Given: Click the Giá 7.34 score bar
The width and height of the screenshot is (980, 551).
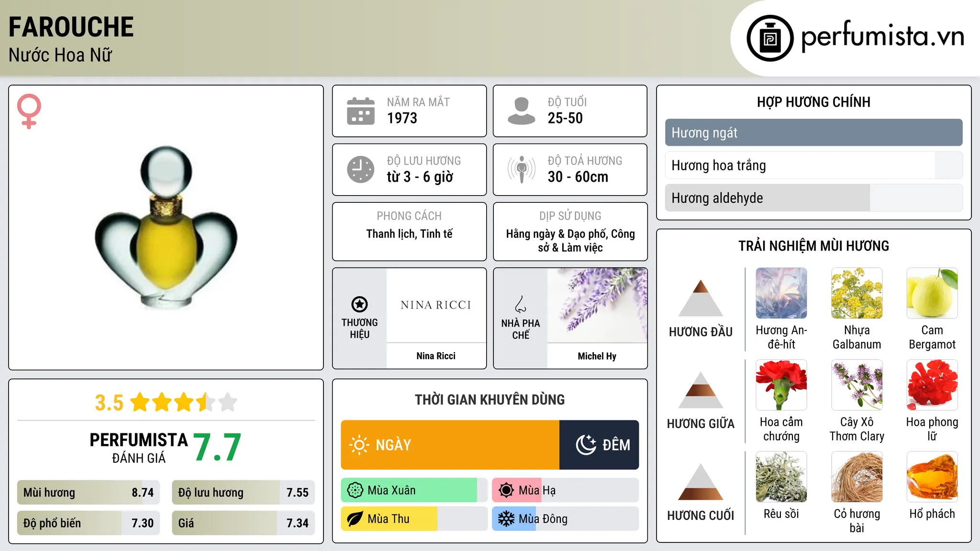Looking at the screenshot, I should pos(243,523).
